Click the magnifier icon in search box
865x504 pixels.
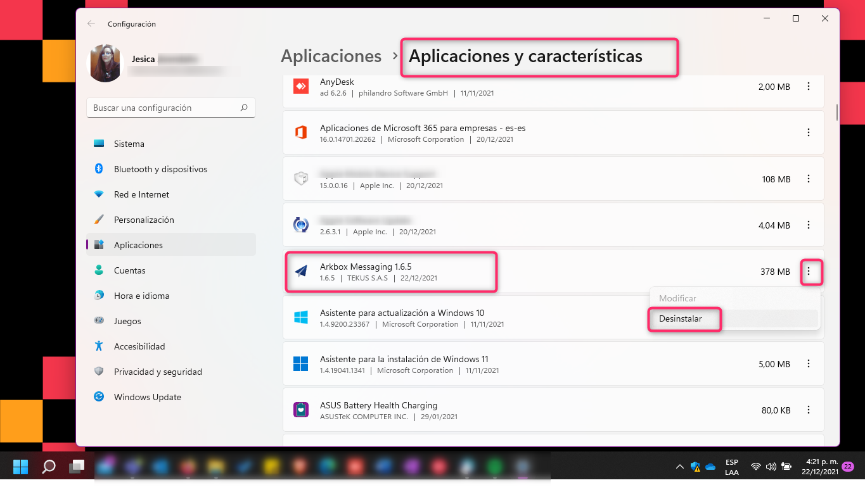(244, 108)
